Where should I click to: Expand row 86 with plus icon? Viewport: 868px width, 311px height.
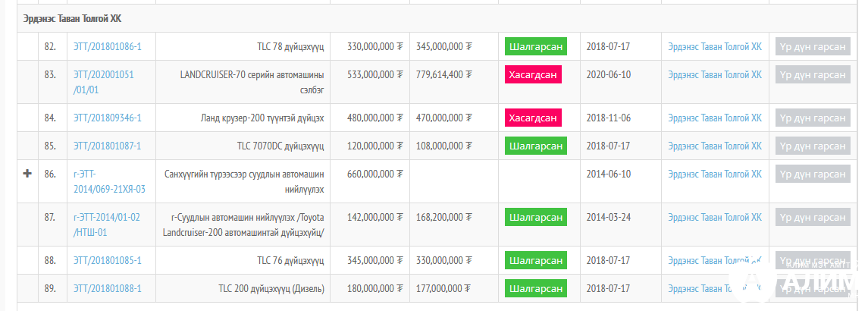point(28,174)
